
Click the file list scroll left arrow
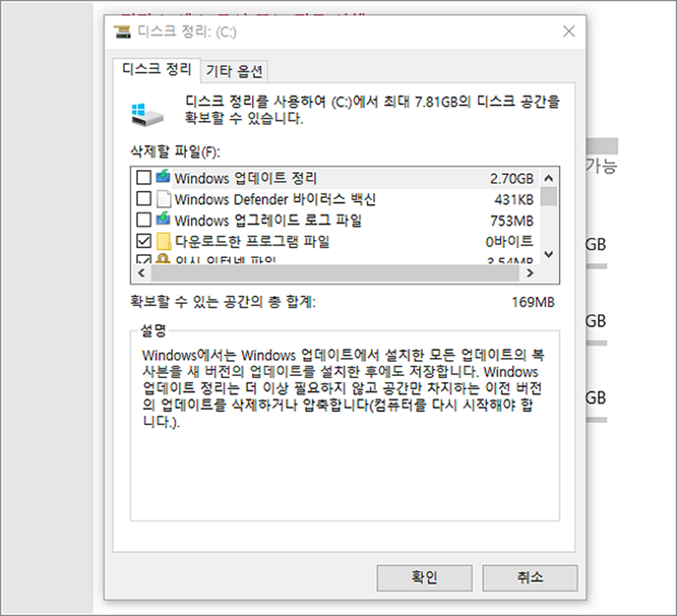click(141, 273)
